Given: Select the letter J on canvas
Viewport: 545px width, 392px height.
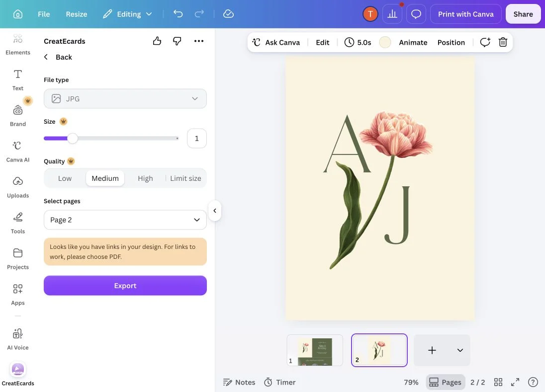Looking at the screenshot, I should click(x=397, y=215).
